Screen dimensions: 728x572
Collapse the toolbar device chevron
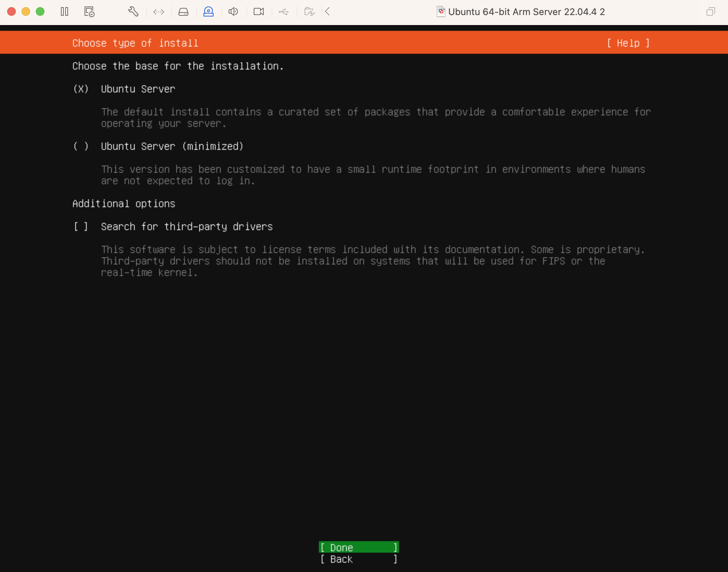(x=327, y=12)
